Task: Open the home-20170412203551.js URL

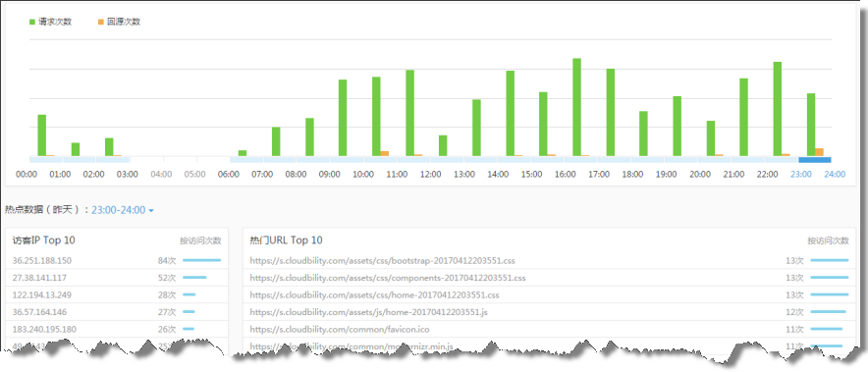Action: click(x=368, y=312)
